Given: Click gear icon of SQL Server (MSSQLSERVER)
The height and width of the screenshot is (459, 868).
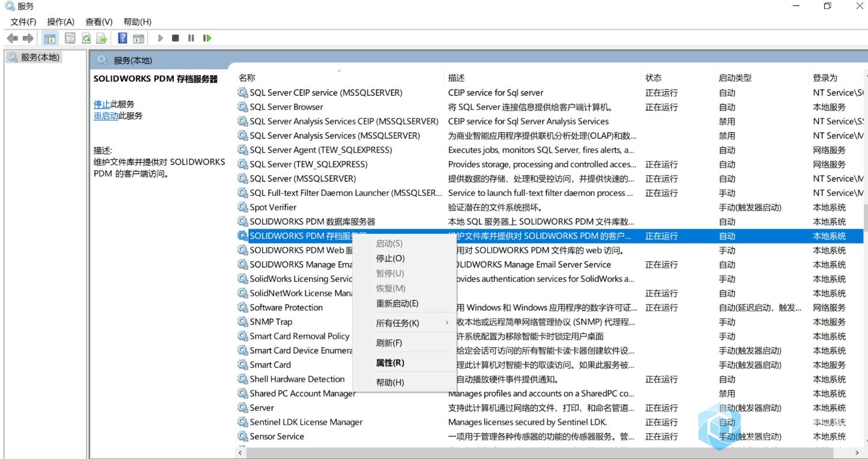Looking at the screenshot, I should click(243, 178).
